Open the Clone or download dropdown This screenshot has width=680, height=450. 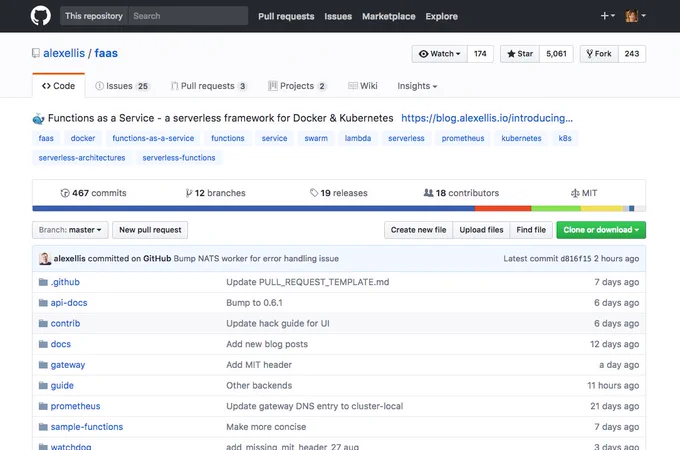click(x=601, y=230)
